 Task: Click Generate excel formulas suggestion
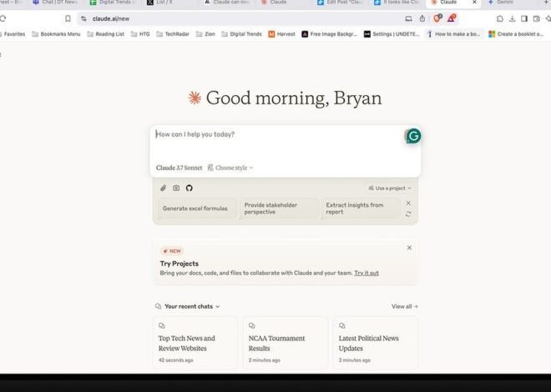(x=195, y=209)
